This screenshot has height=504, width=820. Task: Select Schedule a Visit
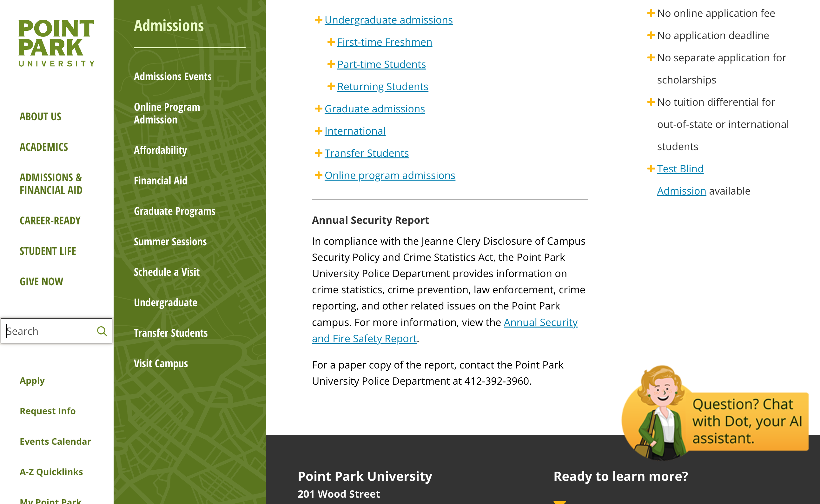(167, 272)
